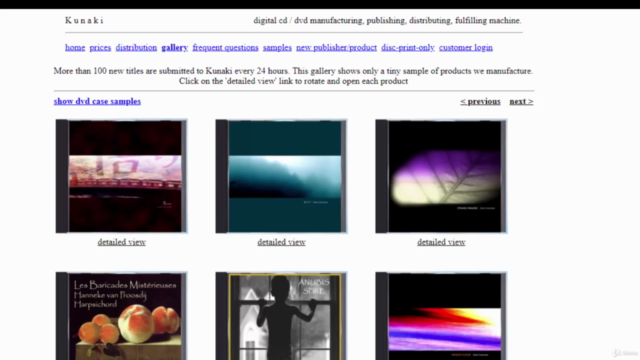Image resolution: width=640 pixels, height=360 pixels.
Task: Open detailed view under red bridge cover
Action: coord(122,242)
